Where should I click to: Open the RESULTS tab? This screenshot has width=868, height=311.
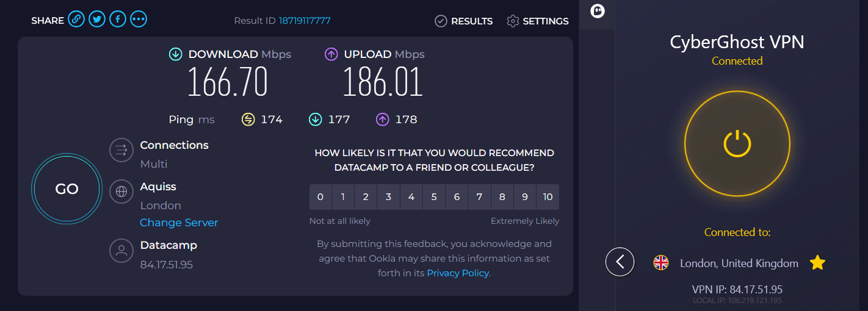(464, 21)
